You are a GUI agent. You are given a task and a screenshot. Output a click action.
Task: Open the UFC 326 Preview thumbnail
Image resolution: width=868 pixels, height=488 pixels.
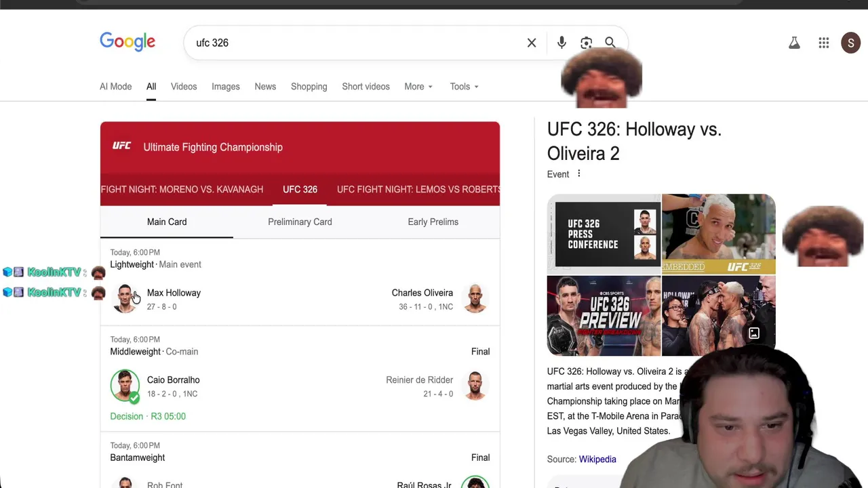point(604,316)
